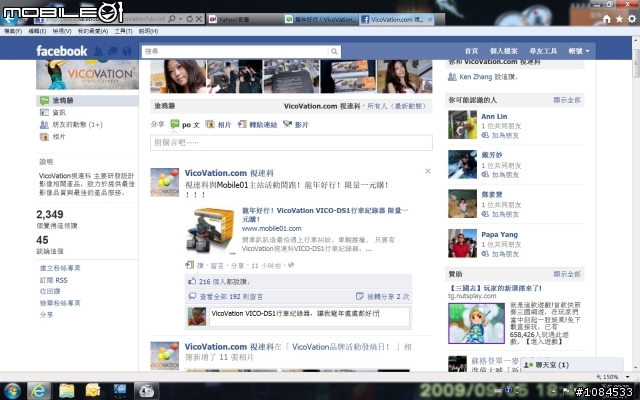Open messages icon in Facebook header
This screenshot has height=400, width=640.
113,51
